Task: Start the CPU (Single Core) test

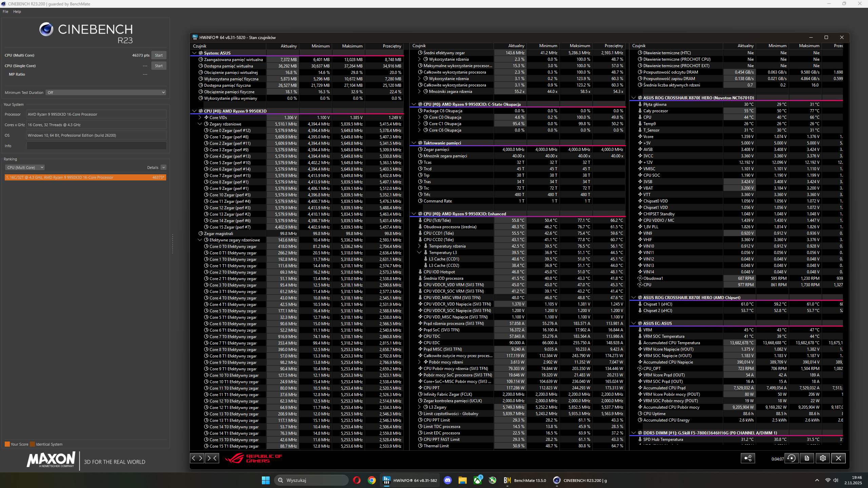Action: [x=158, y=66]
